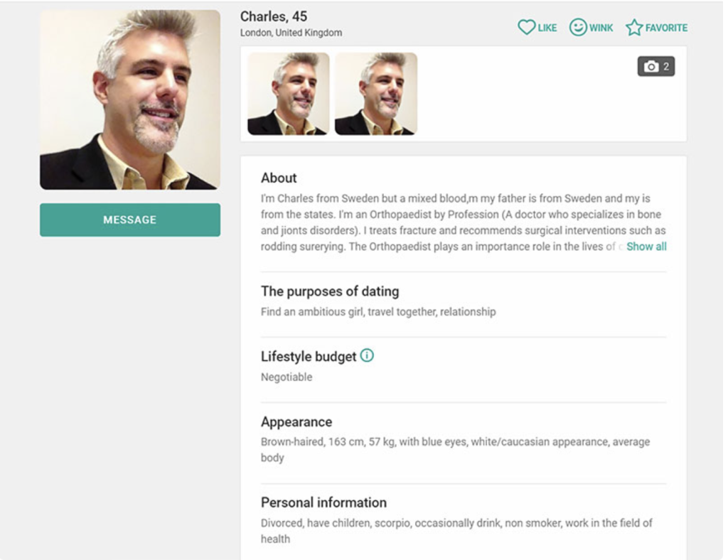728x560 pixels.
Task: Open the first small photo thumbnail
Action: coord(289,94)
